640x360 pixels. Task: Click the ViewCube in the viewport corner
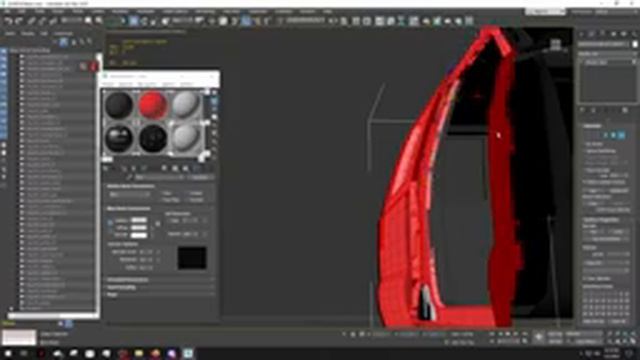pos(555,45)
